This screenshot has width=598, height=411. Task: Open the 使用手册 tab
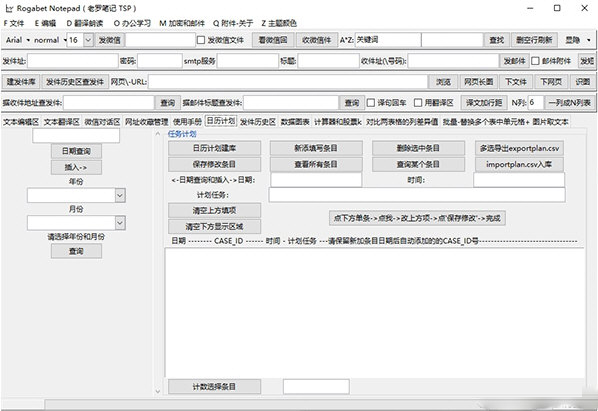[187, 122]
